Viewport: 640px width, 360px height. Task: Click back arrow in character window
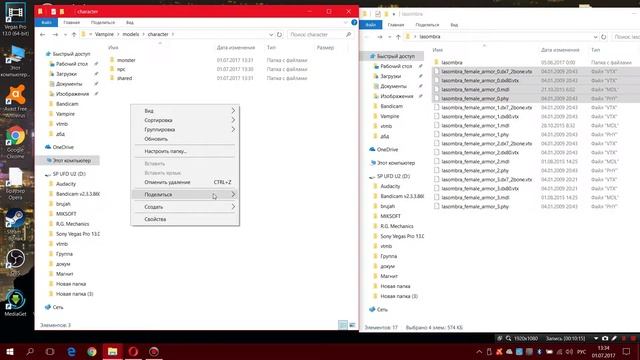pos(42,34)
